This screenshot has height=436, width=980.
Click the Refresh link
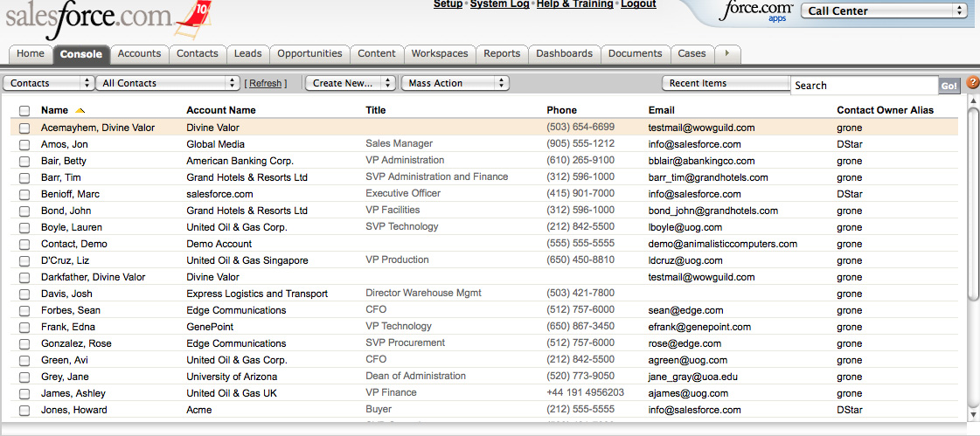point(266,83)
